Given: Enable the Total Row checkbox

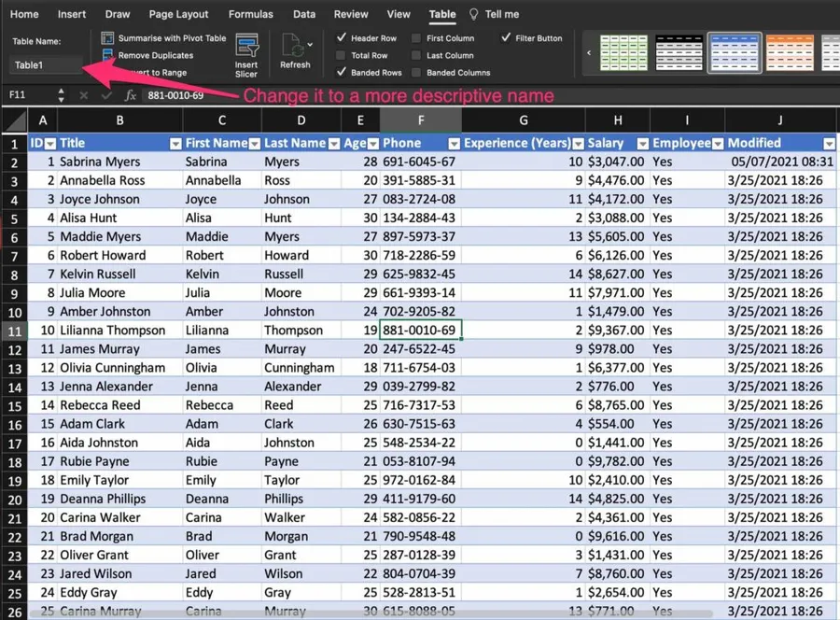Looking at the screenshot, I should click(341, 55).
